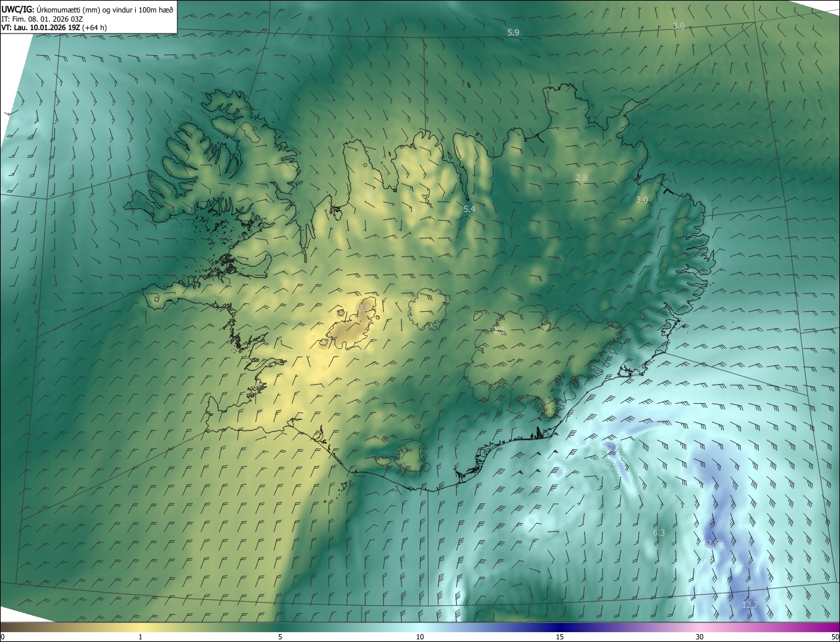Viewport: 840px width, 642px height.
Task: Click the 5.9 precipitation value on the map
Action: click(513, 32)
